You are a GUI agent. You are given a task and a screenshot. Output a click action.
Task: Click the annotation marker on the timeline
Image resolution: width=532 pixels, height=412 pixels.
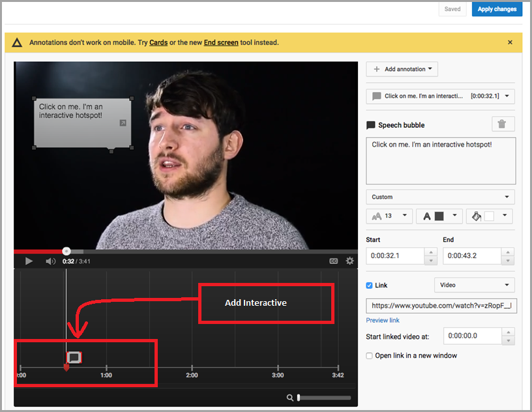pos(74,357)
